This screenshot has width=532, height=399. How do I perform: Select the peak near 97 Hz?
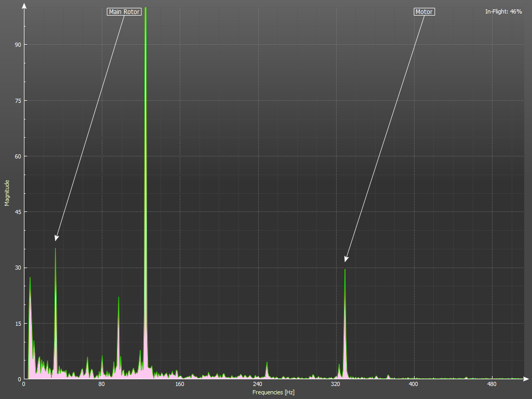point(118,298)
